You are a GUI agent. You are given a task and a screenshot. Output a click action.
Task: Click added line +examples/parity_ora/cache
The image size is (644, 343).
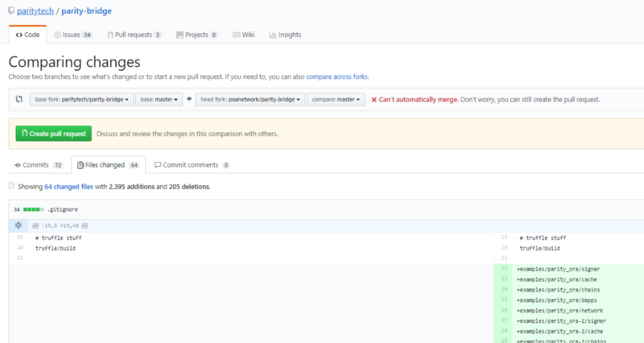pyautogui.click(x=556, y=279)
